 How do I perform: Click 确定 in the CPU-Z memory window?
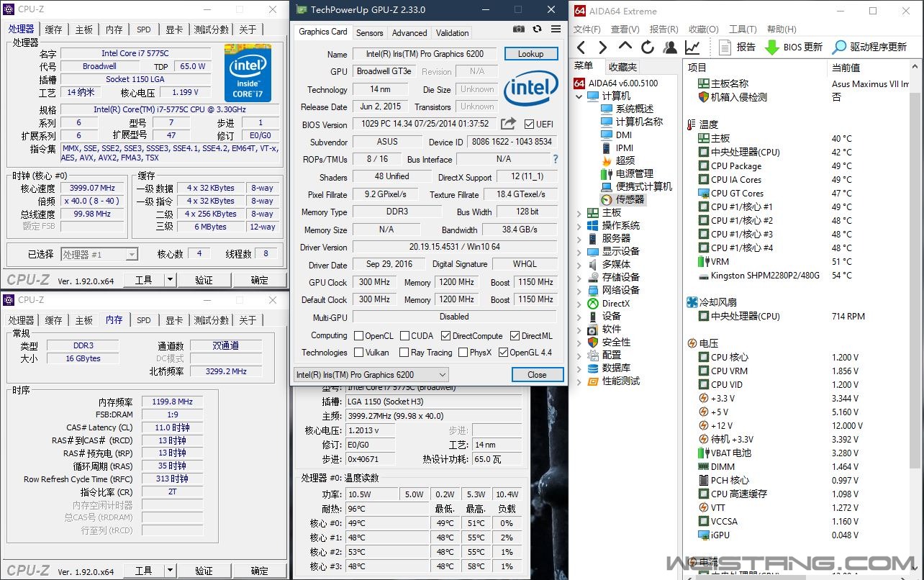(x=259, y=571)
